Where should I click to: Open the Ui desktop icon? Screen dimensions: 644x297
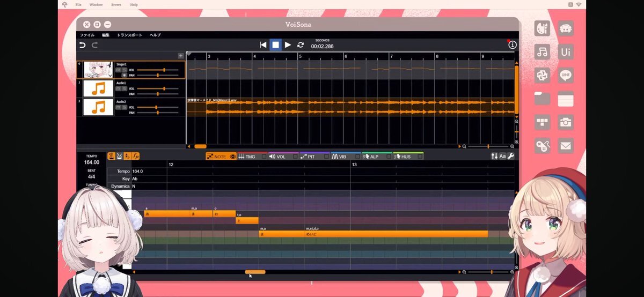point(566,52)
